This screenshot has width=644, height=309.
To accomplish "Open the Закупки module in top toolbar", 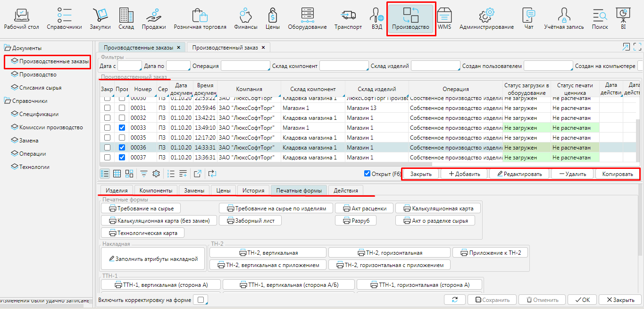I will (x=100, y=19).
